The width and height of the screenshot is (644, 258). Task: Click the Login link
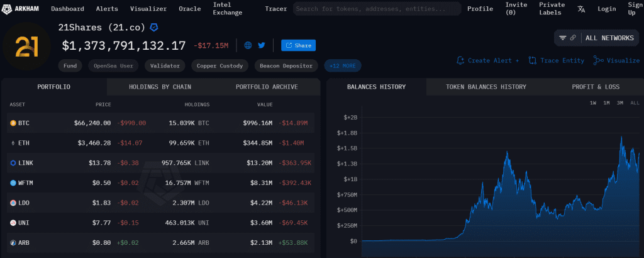coord(607,9)
